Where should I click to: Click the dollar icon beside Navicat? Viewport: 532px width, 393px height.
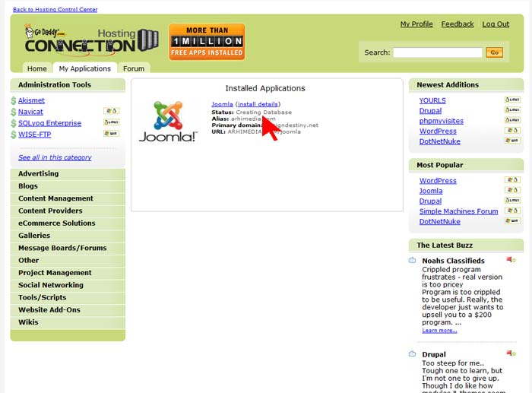(14, 112)
